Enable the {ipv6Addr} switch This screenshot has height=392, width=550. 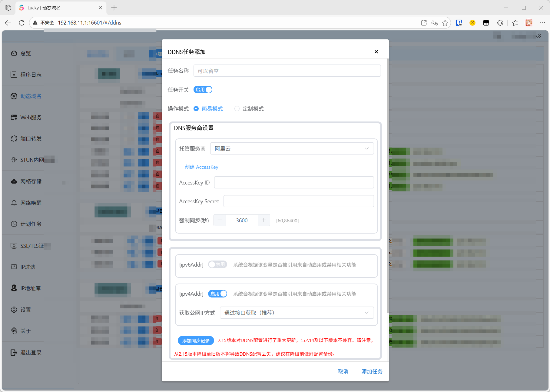(x=217, y=264)
